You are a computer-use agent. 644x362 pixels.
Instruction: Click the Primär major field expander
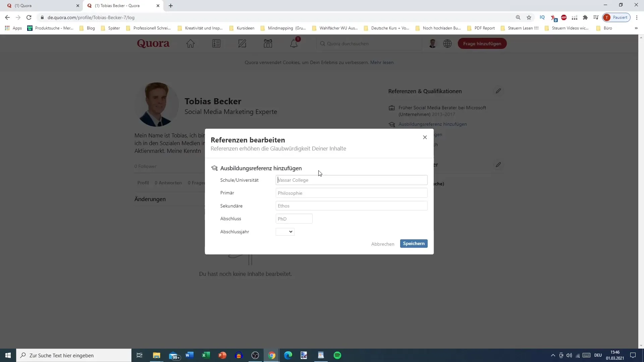tap(351, 193)
